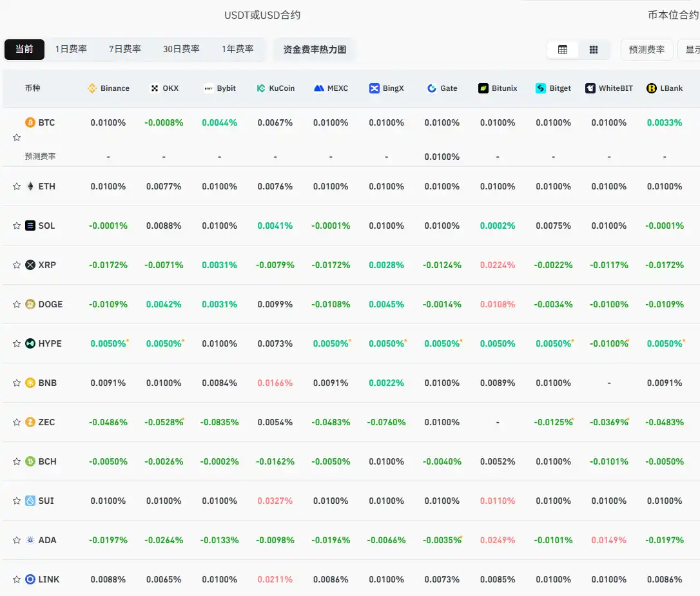Open 资金费率热力图 heatmap
This screenshot has width=700, height=596.
[x=315, y=49]
